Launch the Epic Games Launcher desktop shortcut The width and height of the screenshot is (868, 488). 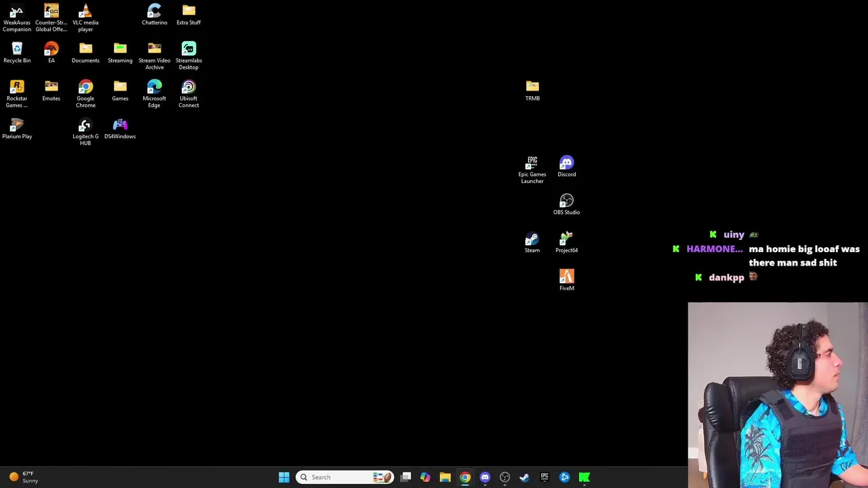click(532, 170)
